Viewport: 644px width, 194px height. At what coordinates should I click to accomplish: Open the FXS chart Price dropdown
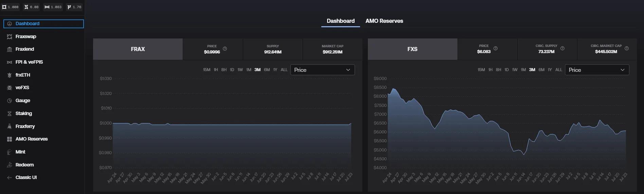pos(597,70)
